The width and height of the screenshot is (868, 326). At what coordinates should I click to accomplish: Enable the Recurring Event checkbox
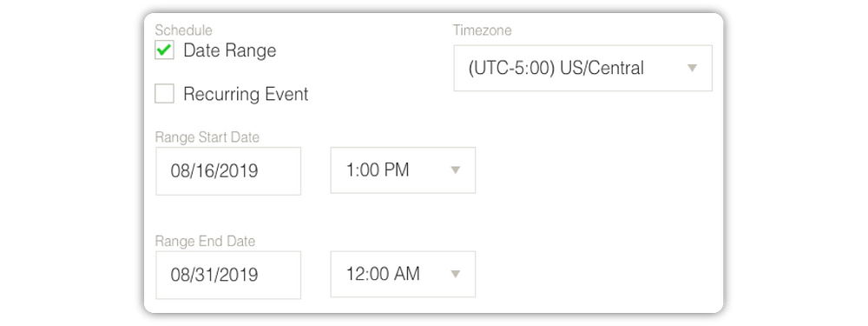point(164,94)
